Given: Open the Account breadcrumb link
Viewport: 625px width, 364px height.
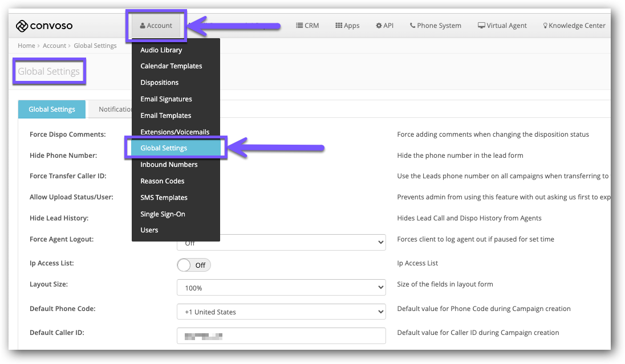Looking at the screenshot, I should 54,45.
